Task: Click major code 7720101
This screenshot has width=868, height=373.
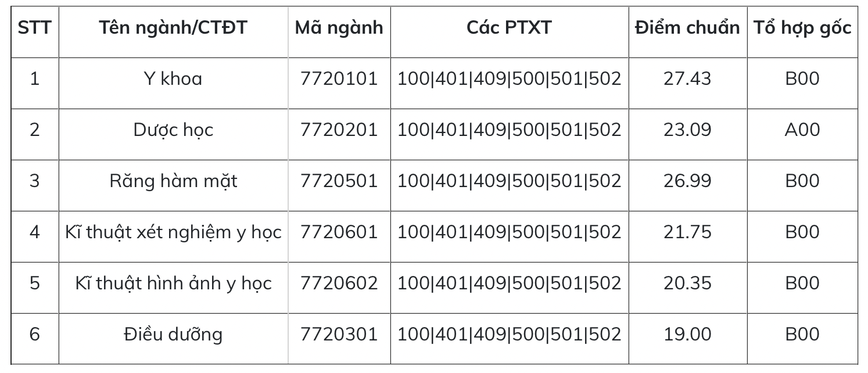Action: [339, 78]
